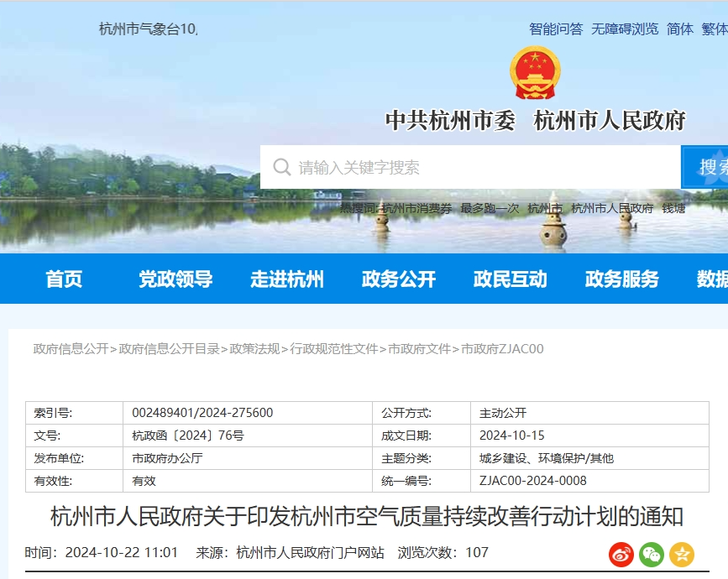Select the 政务公开 navigation tab

click(x=399, y=279)
